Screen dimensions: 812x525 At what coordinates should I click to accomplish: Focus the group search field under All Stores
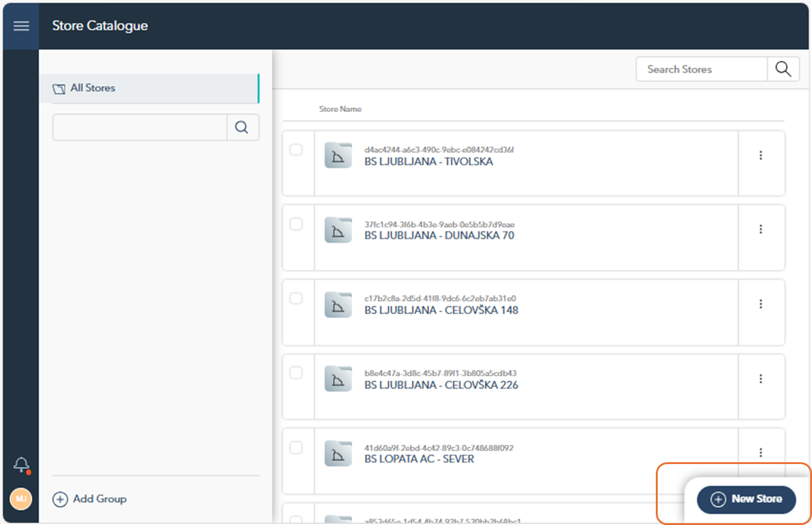[140, 128]
